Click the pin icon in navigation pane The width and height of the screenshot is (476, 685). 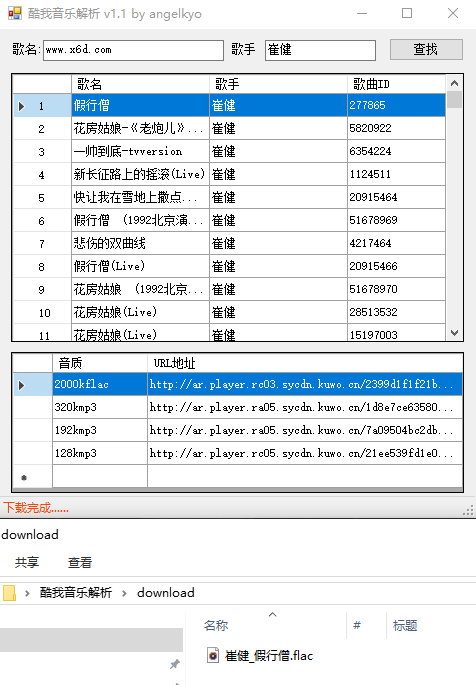point(175,664)
